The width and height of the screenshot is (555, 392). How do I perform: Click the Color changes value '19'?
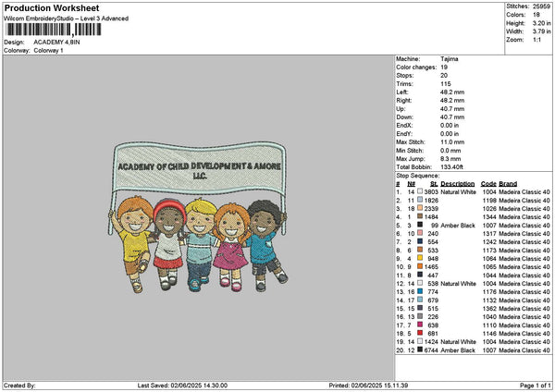click(444, 67)
